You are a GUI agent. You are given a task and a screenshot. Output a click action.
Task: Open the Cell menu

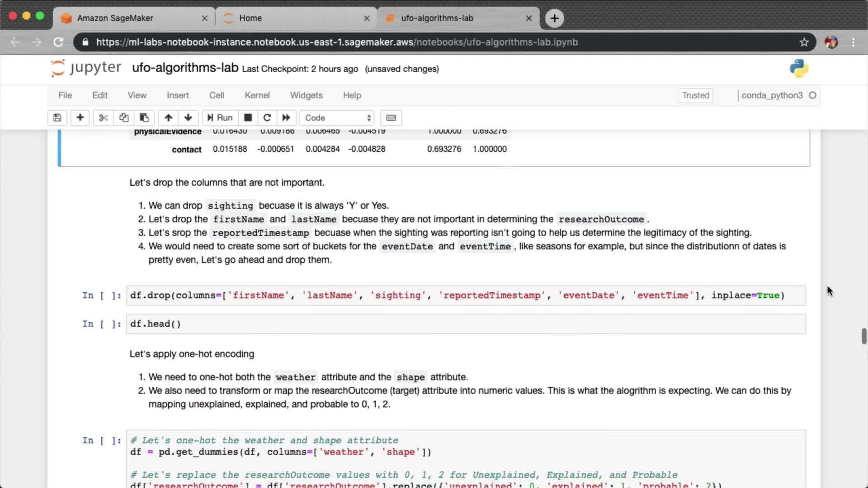(x=217, y=95)
